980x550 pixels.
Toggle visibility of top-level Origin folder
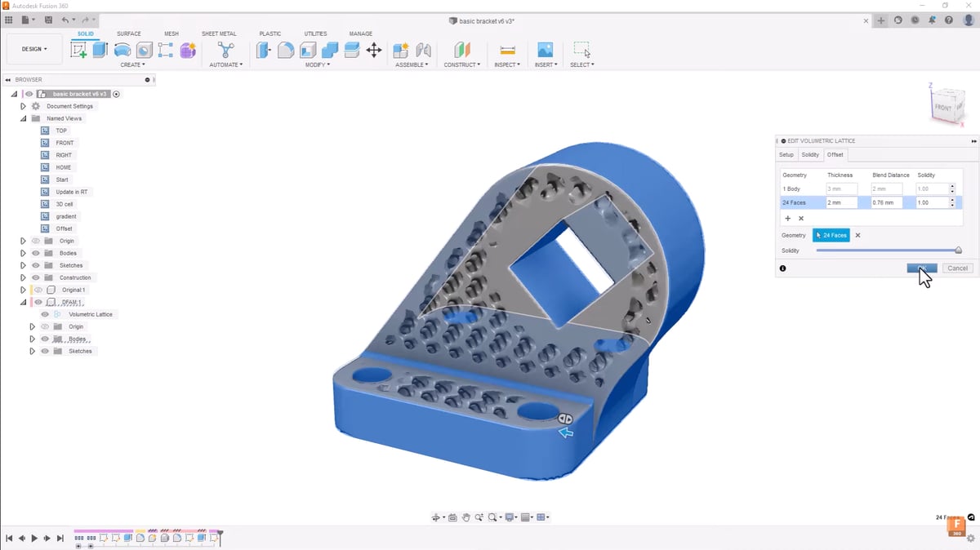[36, 241]
